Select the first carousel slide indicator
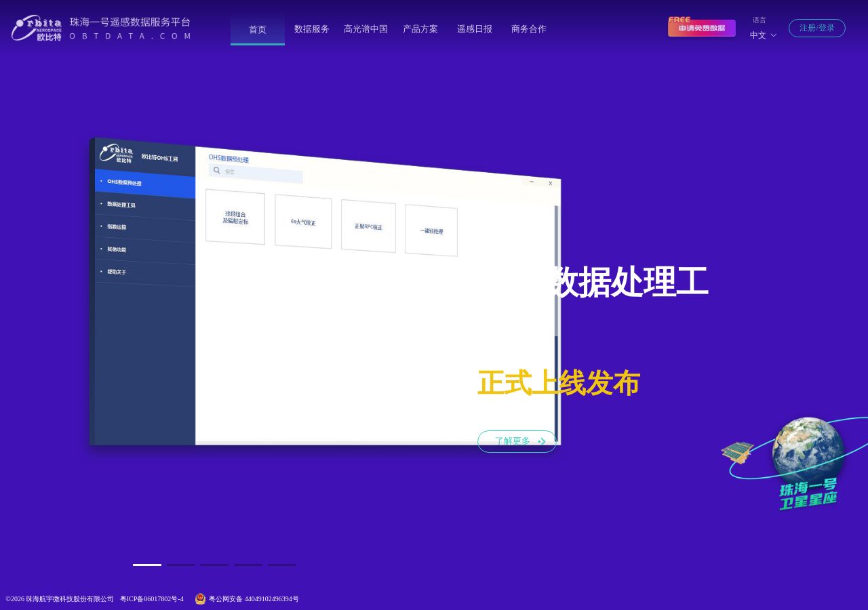 147,565
